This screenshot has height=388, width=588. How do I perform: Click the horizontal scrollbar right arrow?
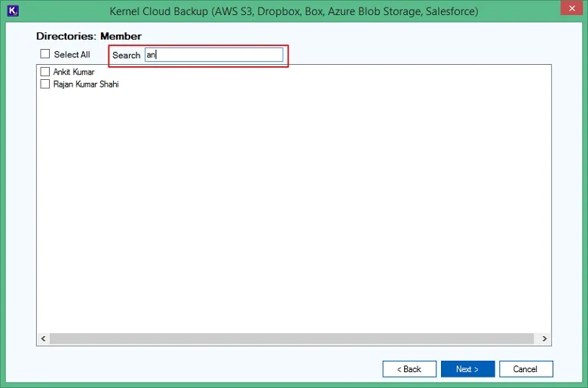click(x=544, y=338)
